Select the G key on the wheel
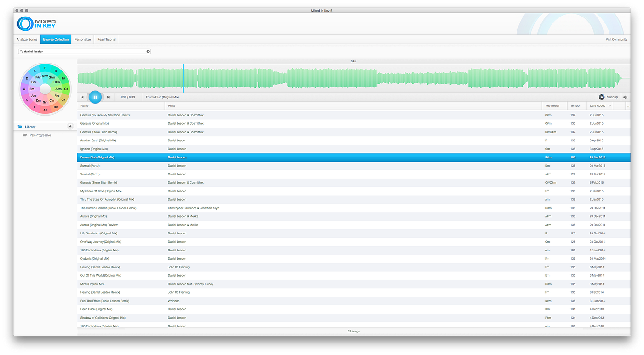 tap(24, 89)
